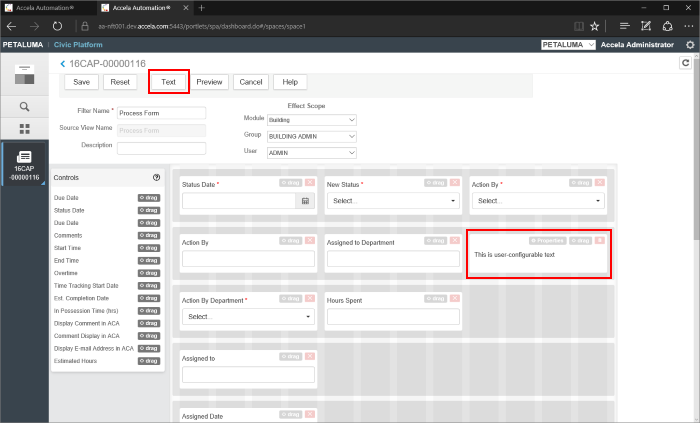Open the Action By Department dropdown
Image resolution: width=700 pixels, height=423 pixels.
coord(248,316)
